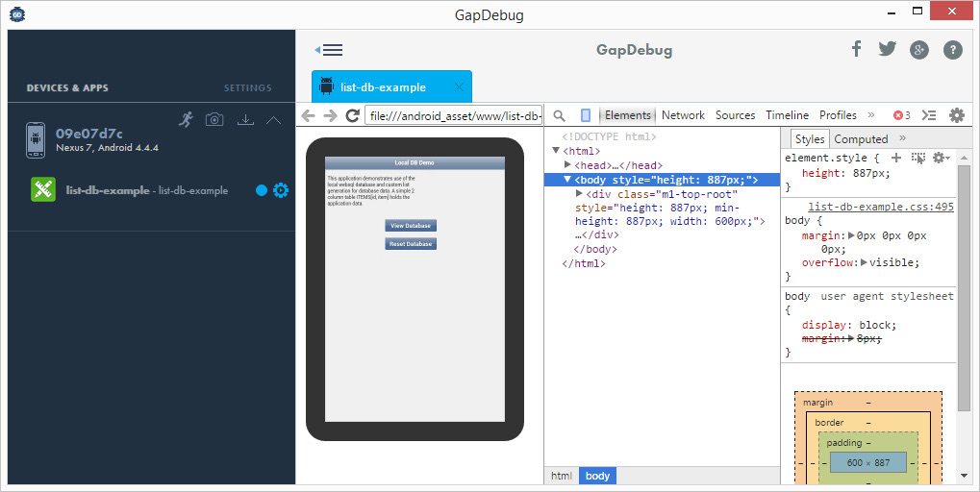Collapse the 09e07d7c device section chevron
Viewport: 980px width, 492px height.
click(273, 119)
